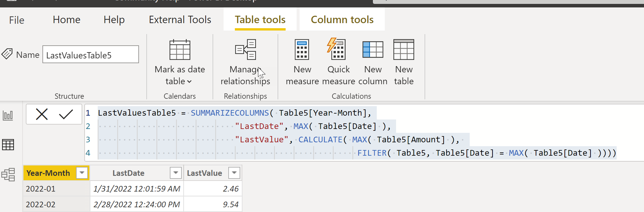Switch to the Home ribbon tab
This screenshot has width=644, height=212.
point(67,20)
